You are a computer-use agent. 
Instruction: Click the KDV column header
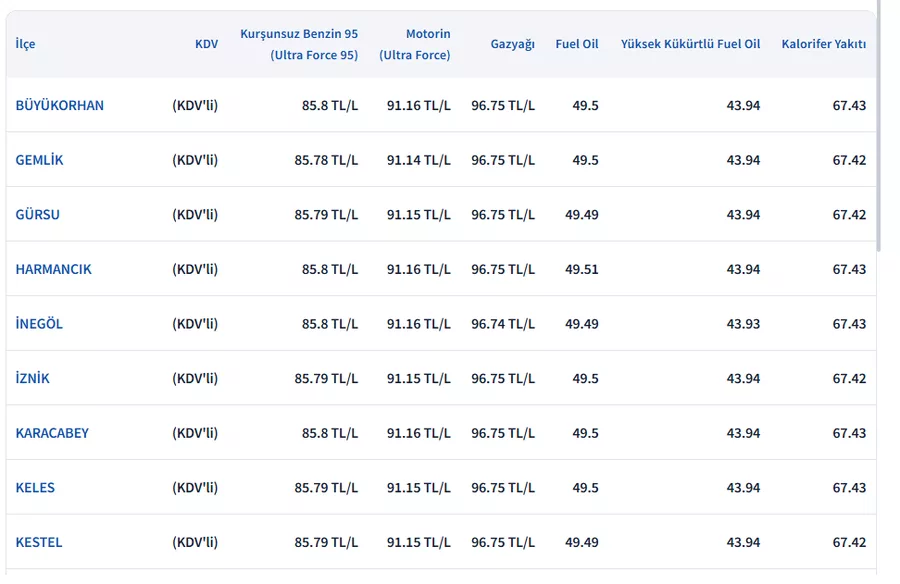pos(207,44)
